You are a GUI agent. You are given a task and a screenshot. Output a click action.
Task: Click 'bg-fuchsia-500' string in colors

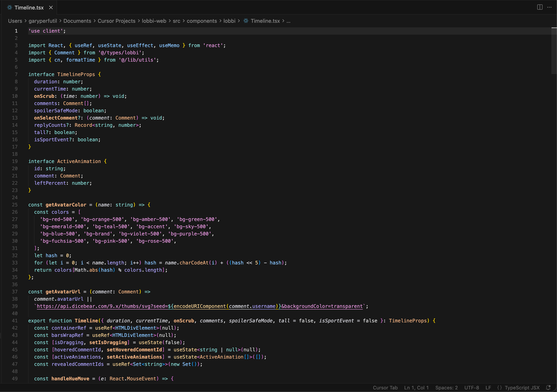63,241
